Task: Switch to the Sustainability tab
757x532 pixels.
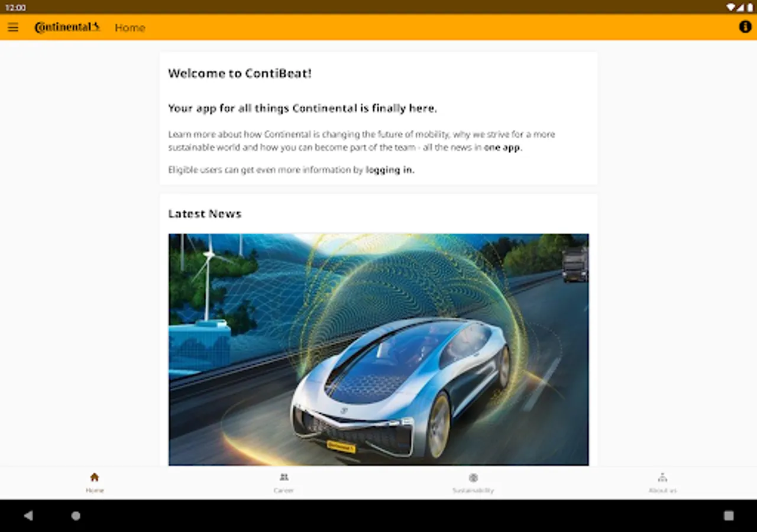Action: [x=473, y=482]
